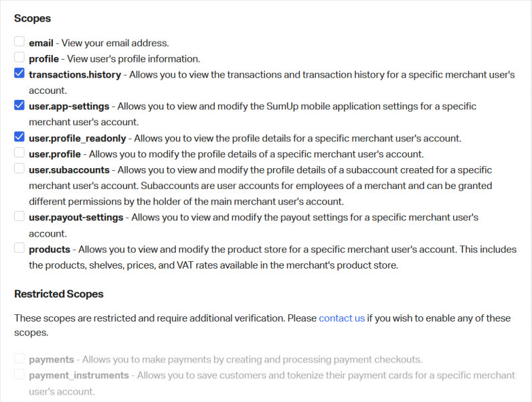Image resolution: width=532 pixels, height=402 pixels.
Task: Click the "Scopes" section heading
Action: coord(32,18)
